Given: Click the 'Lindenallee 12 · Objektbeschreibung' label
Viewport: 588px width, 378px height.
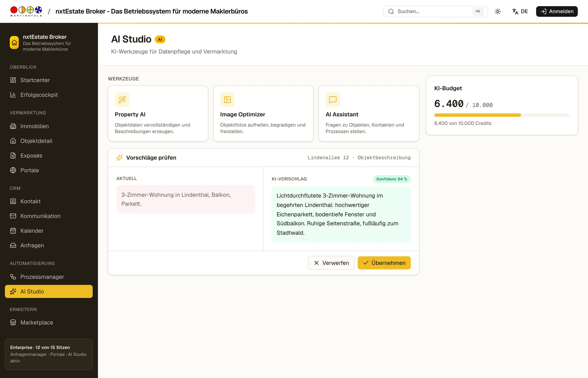Looking at the screenshot, I should pos(359,158).
